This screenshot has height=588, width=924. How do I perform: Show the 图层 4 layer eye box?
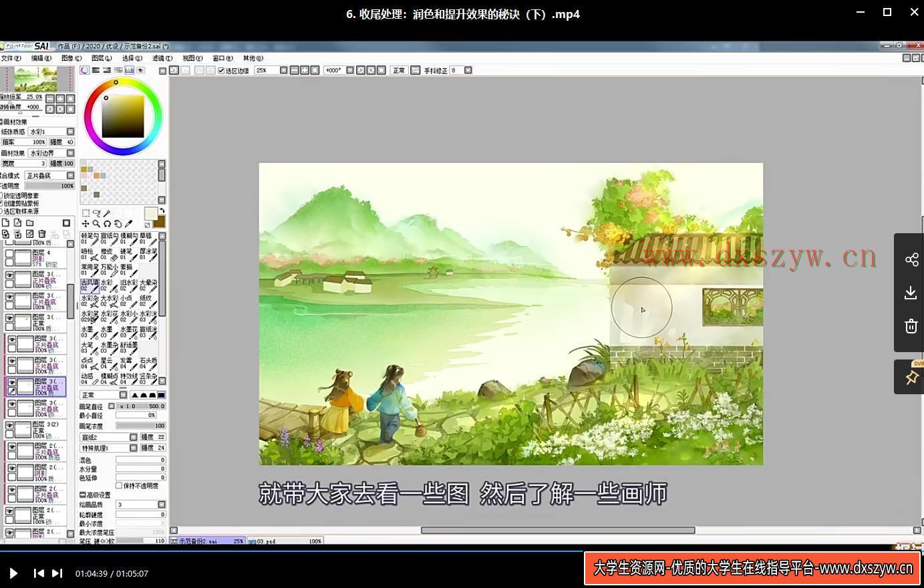pyautogui.click(x=9, y=254)
